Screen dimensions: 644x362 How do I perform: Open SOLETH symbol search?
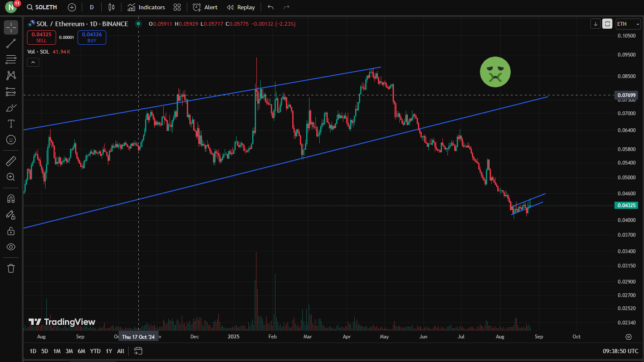42,7
